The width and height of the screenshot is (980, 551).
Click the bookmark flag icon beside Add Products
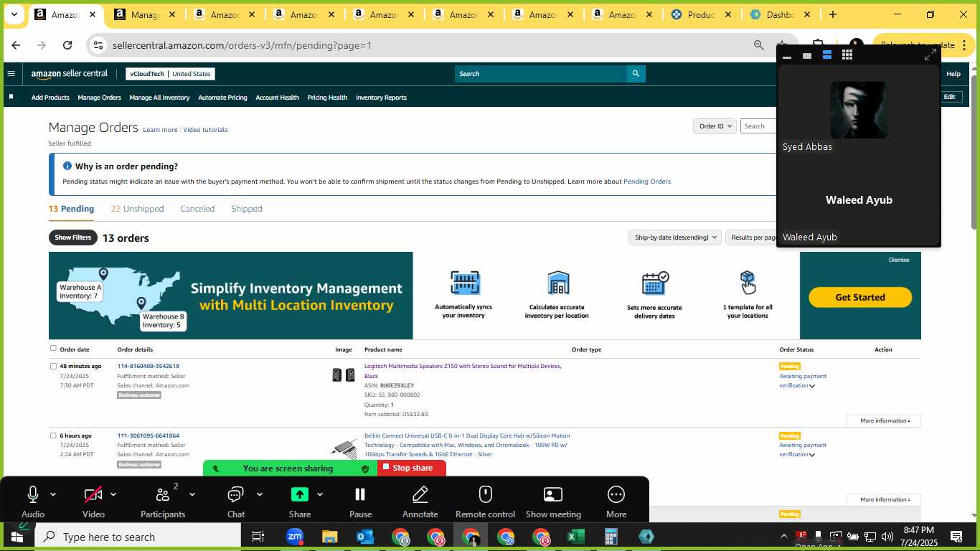[x=11, y=97]
